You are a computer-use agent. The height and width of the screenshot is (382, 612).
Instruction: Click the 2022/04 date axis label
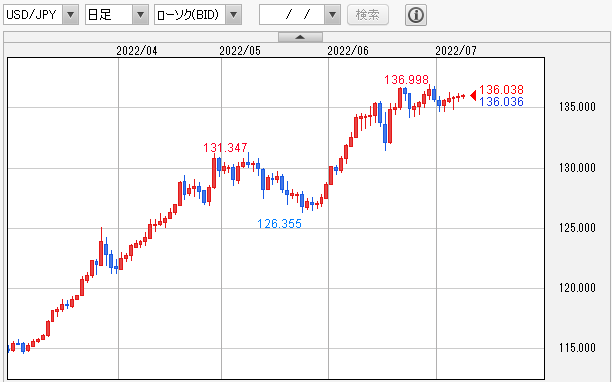coord(137,51)
